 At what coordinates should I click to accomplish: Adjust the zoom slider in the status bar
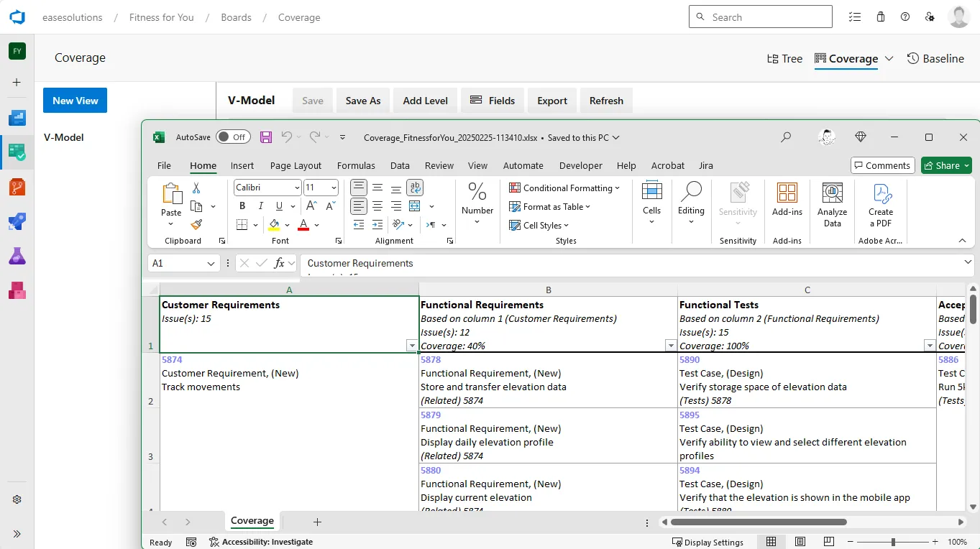[892, 541]
